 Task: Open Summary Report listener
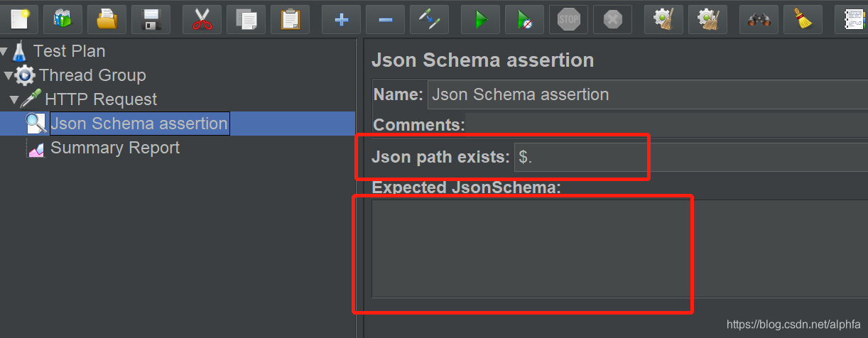click(x=115, y=148)
